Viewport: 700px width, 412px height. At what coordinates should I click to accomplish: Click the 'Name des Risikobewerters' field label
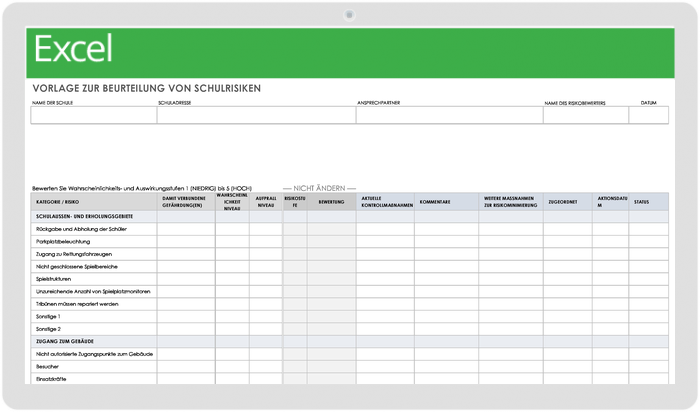tap(575, 103)
